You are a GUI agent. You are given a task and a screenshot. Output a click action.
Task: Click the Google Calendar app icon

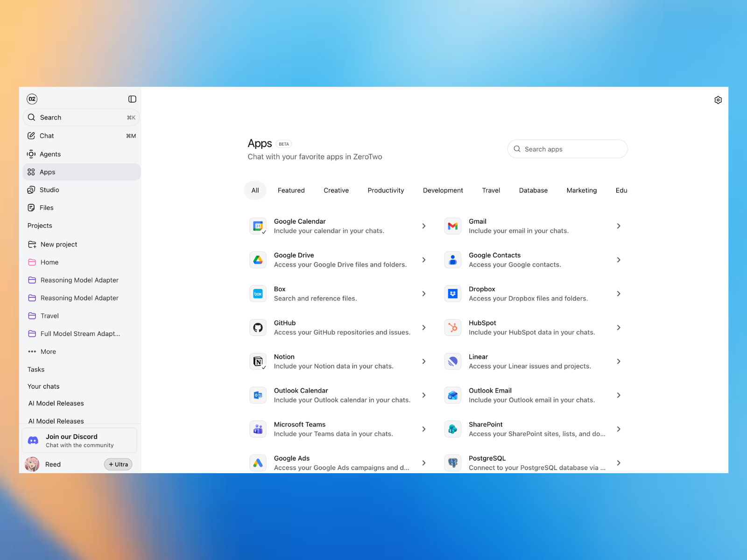pos(258,226)
